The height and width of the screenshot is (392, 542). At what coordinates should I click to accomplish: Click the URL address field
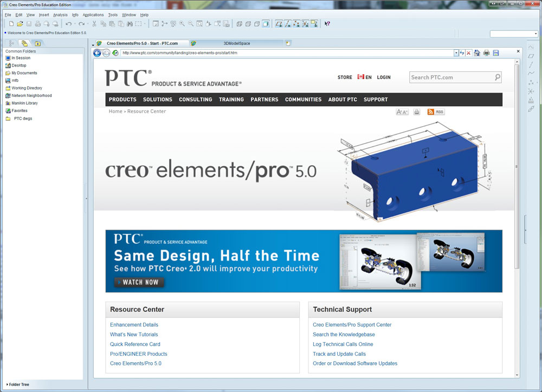coord(287,53)
